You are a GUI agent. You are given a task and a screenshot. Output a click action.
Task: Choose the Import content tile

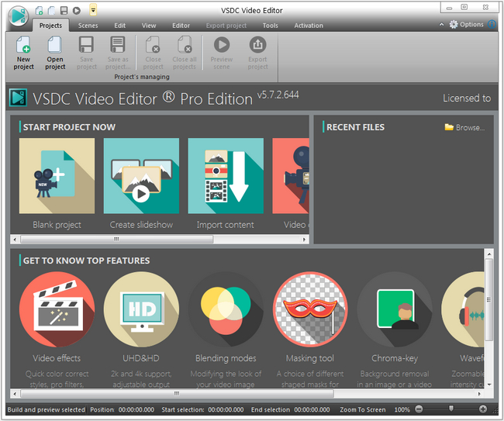pos(226,176)
